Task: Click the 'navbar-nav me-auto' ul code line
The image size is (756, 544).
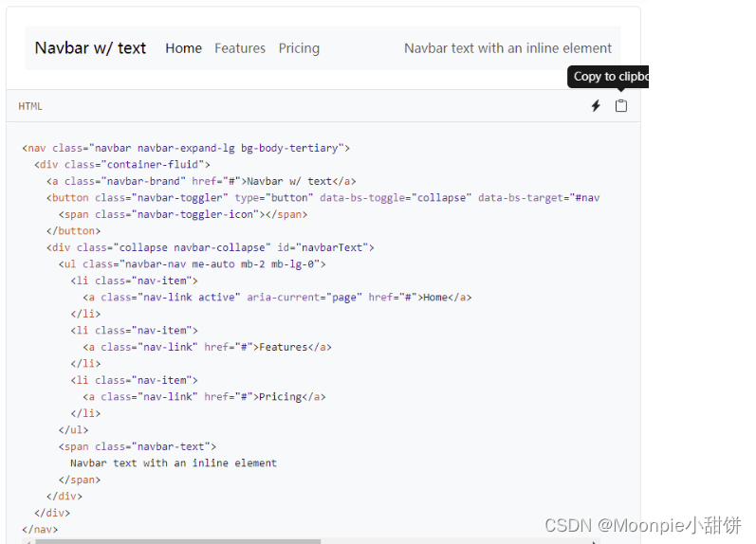Action: [192, 264]
